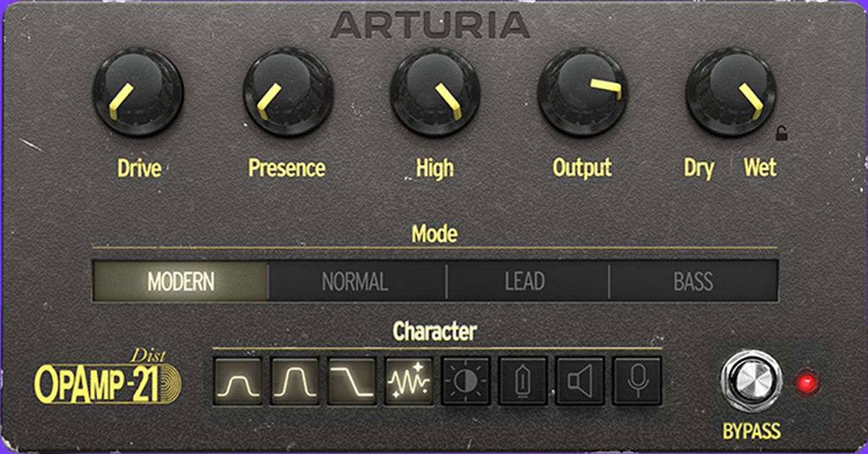The width and height of the screenshot is (868, 454).
Task: Enable the brightness sun character icon
Action: tap(466, 381)
